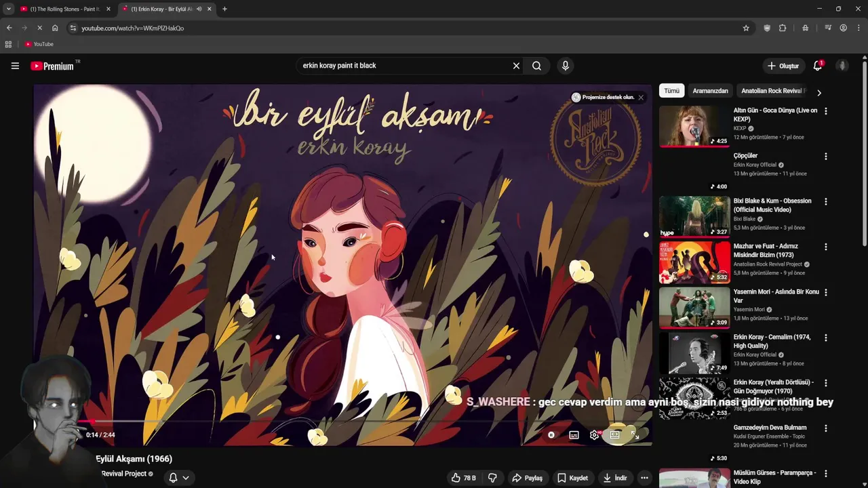This screenshot has width=868, height=488.
Task: Open the Revival Project channel name
Action: 124,474
